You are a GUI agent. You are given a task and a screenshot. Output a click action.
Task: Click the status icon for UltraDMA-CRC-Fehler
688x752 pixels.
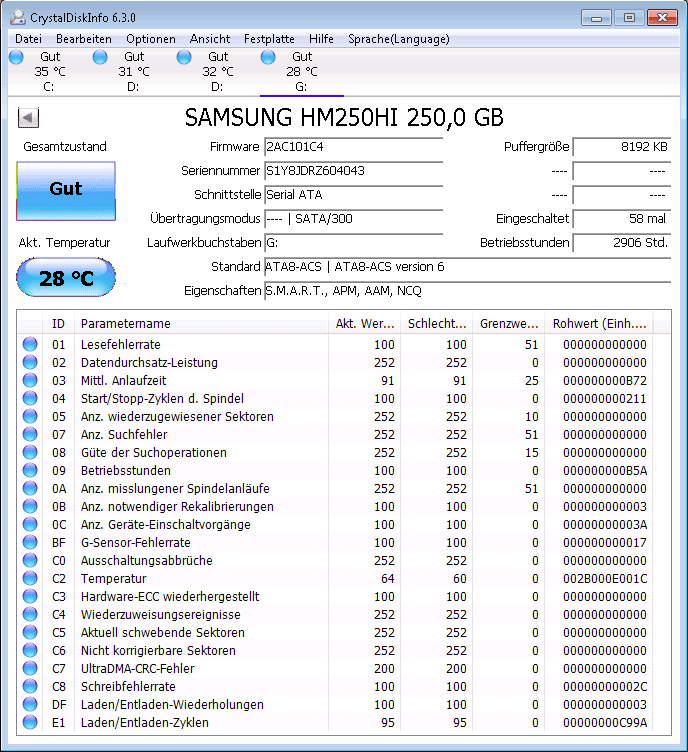(x=30, y=668)
